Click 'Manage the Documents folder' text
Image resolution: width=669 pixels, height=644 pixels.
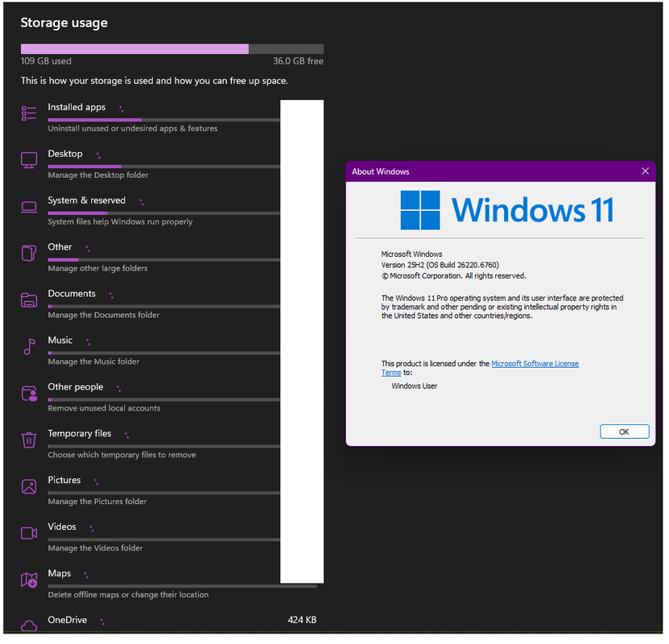click(104, 316)
